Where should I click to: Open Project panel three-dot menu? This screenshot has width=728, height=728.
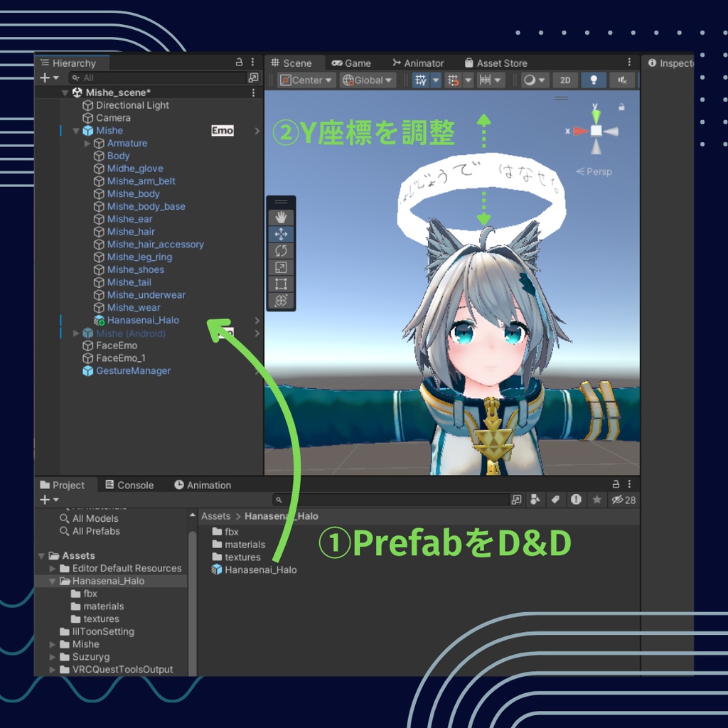(x=629, y=483)
